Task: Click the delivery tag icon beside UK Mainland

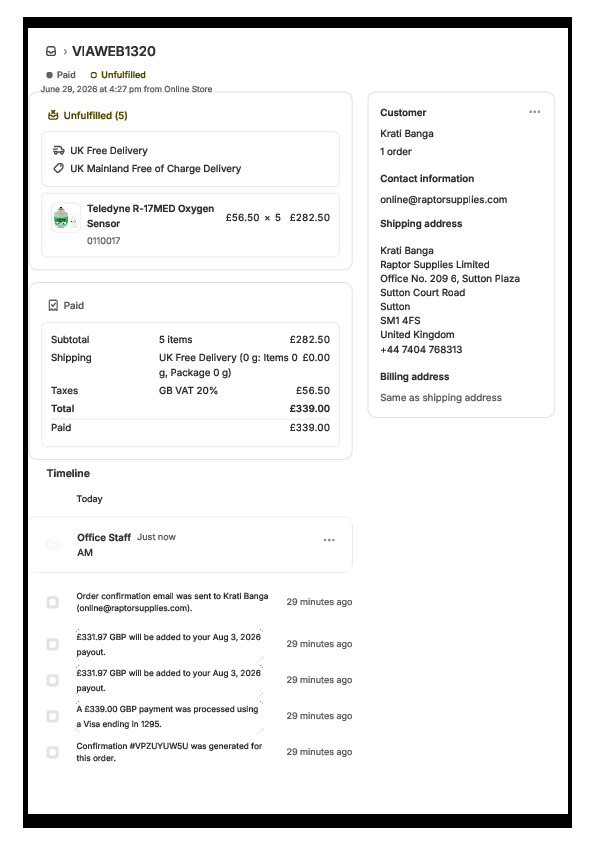Action: click(x=59, y=169)
